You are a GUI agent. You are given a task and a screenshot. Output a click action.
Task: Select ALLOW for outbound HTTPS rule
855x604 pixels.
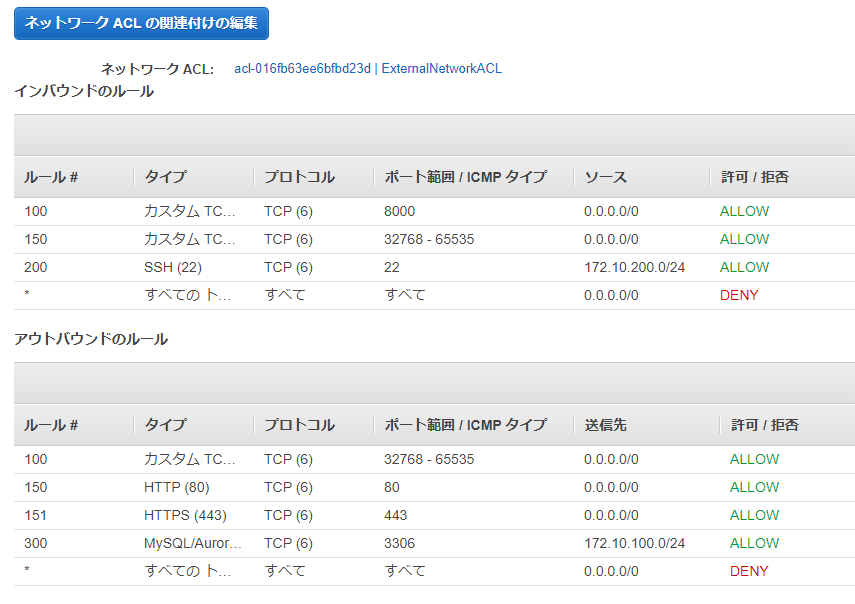[x=754, y=516]
